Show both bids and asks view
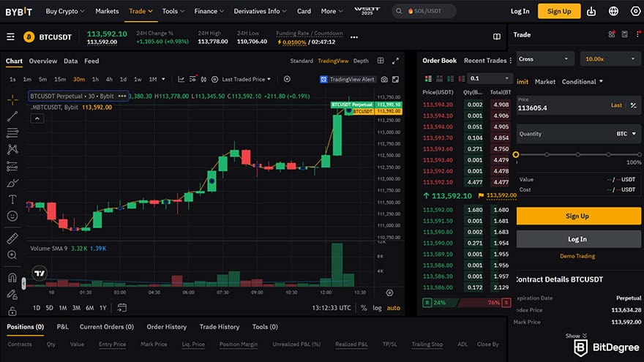 click(x=428, y=78)
